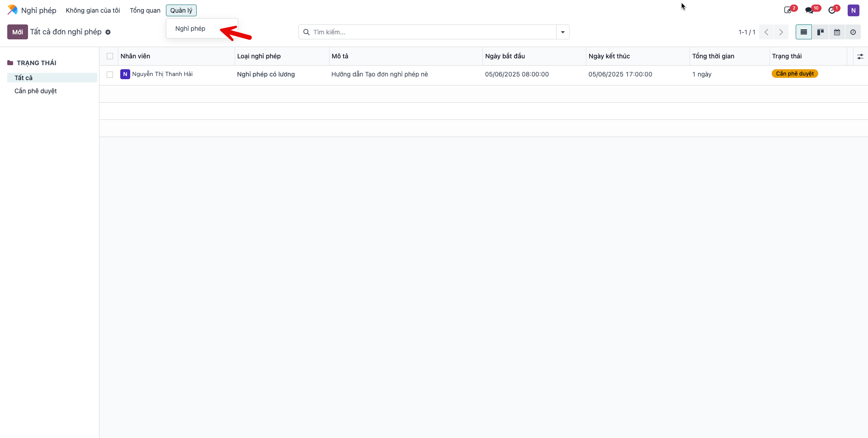868x438 pixels.
Task: Sort by Loại nghỉ phép column header
Action: 282,56
